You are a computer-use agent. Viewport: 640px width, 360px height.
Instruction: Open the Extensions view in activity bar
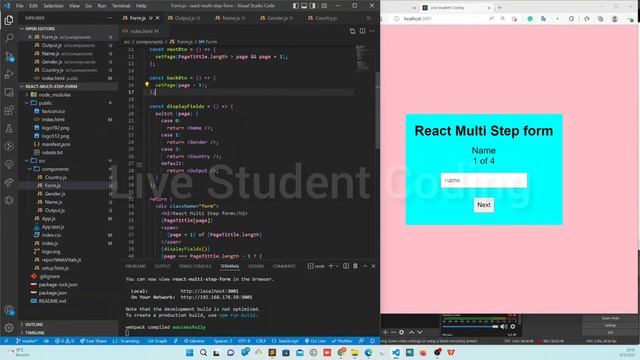(9, 111)
